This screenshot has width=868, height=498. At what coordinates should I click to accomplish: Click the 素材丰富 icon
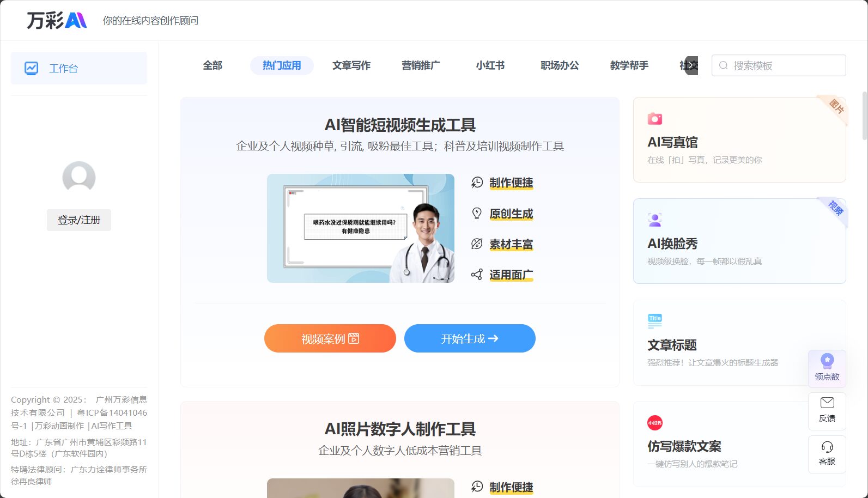(477, 244)
